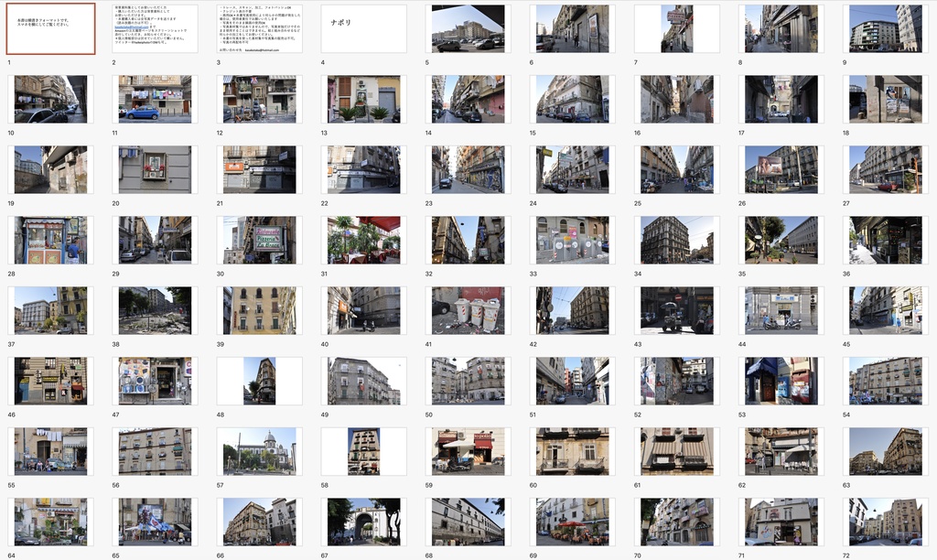Choose page 44 parked scooters photo
The width and height of the screenshot is (937, 560).
[781, 311]
